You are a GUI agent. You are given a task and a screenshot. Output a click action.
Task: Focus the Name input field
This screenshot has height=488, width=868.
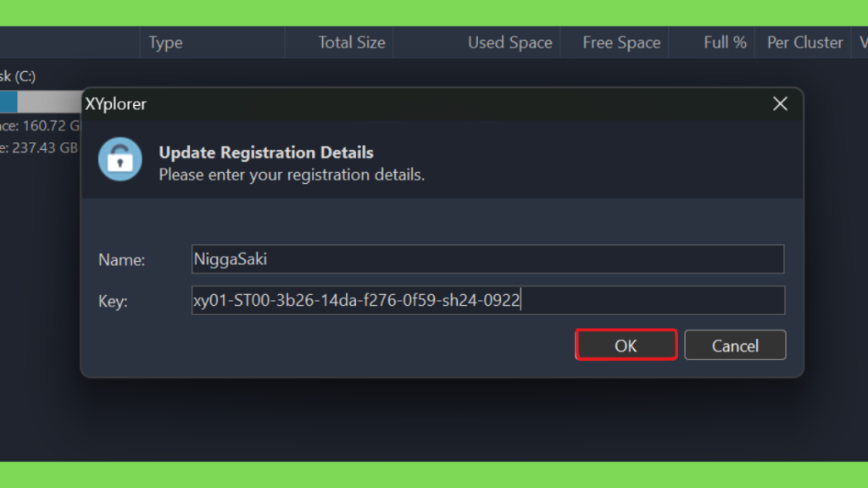coord(487,259)
